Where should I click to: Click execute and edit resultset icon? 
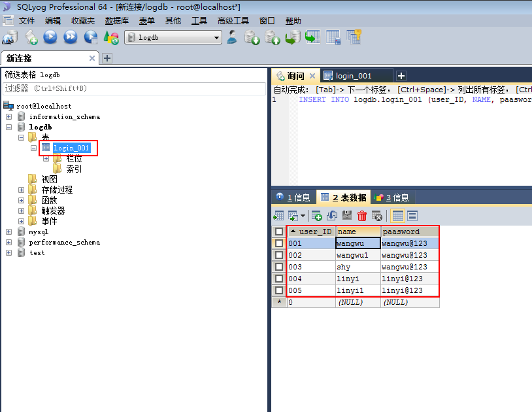tap(91, 37)
